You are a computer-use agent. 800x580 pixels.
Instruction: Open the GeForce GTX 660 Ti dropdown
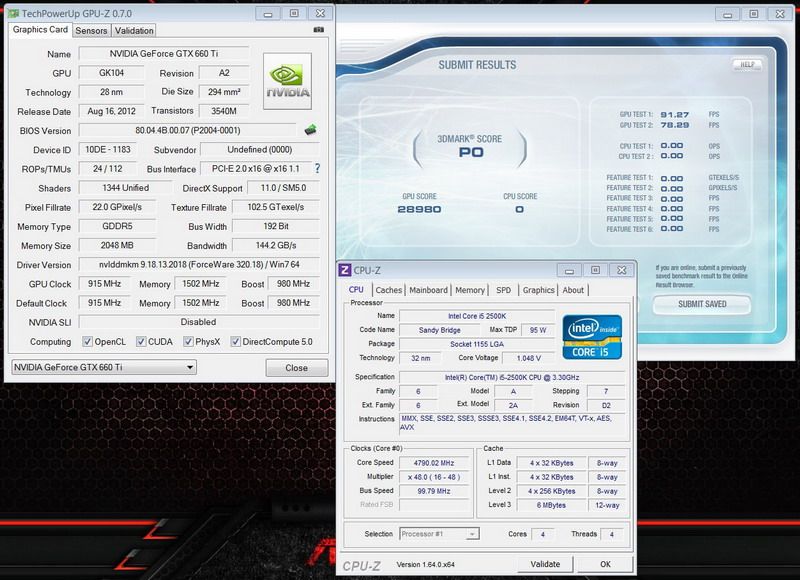(103, 367)
